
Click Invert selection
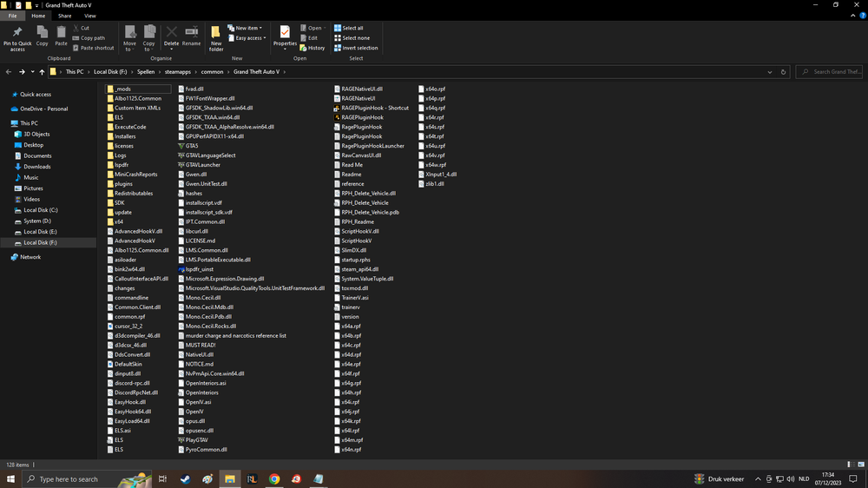(356, 48)
